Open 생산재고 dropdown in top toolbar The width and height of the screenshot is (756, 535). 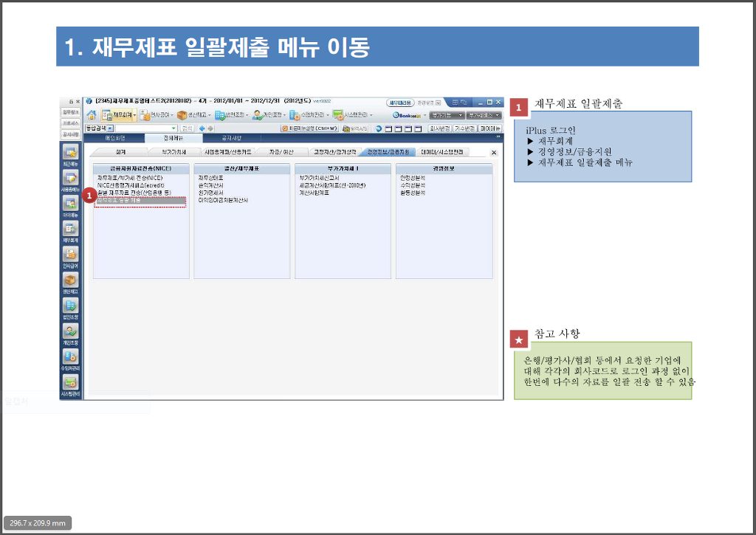pos(194,115)
